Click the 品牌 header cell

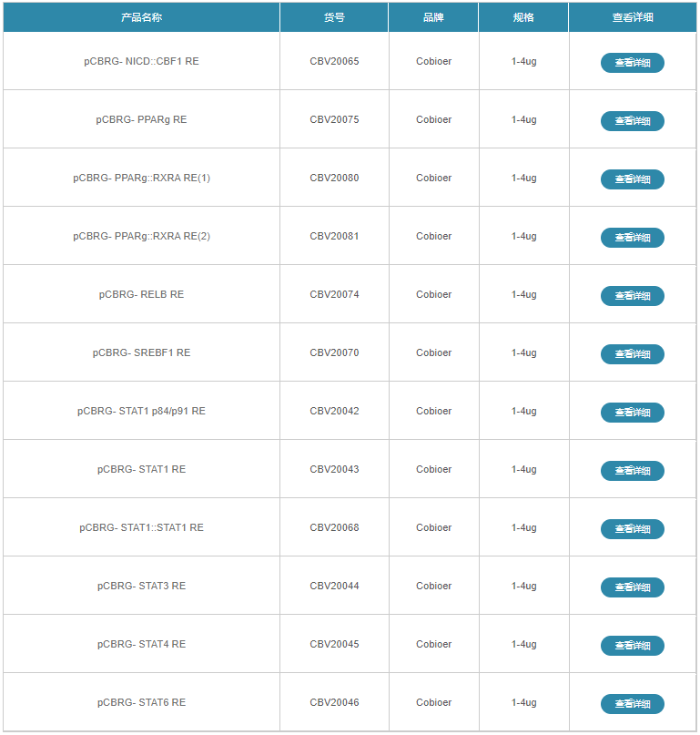(x=433, y=17)
